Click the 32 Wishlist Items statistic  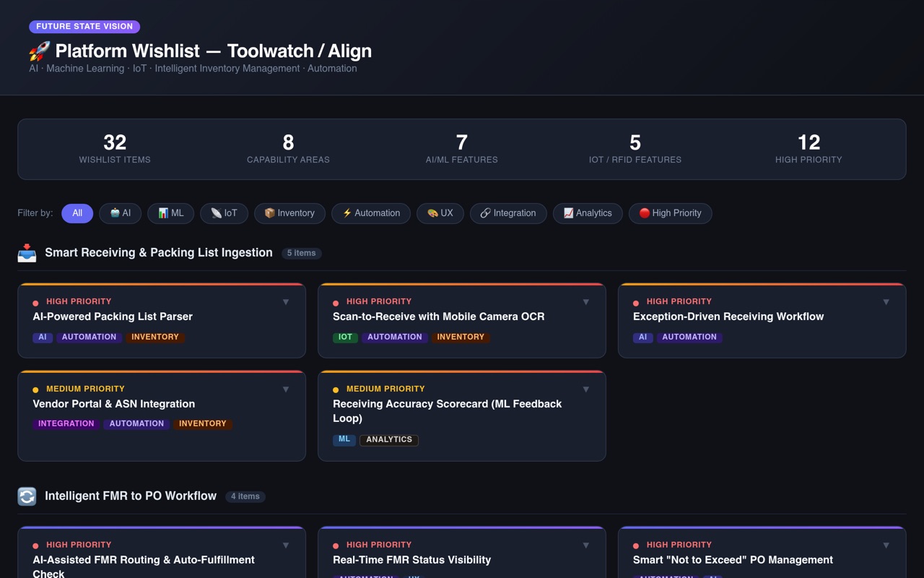coord(115,149)
